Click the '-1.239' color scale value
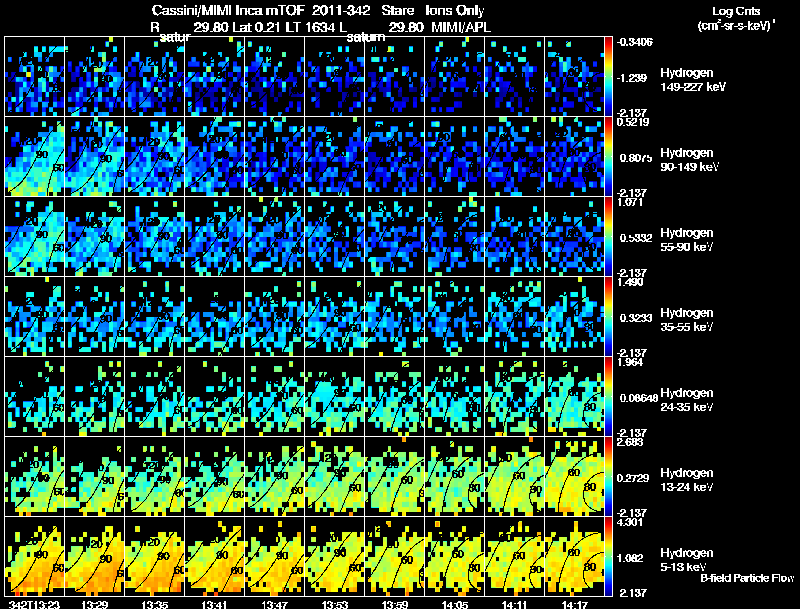The image size is (800, 609). (632, 78)
